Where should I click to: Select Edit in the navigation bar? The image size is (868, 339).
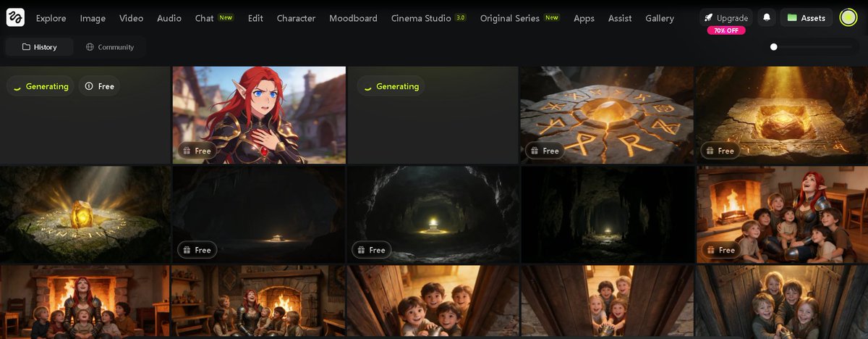(x=255, y=18)
